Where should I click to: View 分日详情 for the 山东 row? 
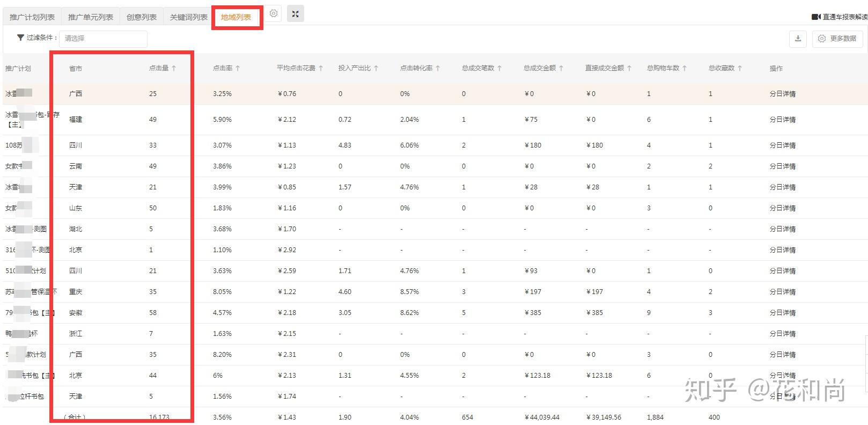(783, 208)
